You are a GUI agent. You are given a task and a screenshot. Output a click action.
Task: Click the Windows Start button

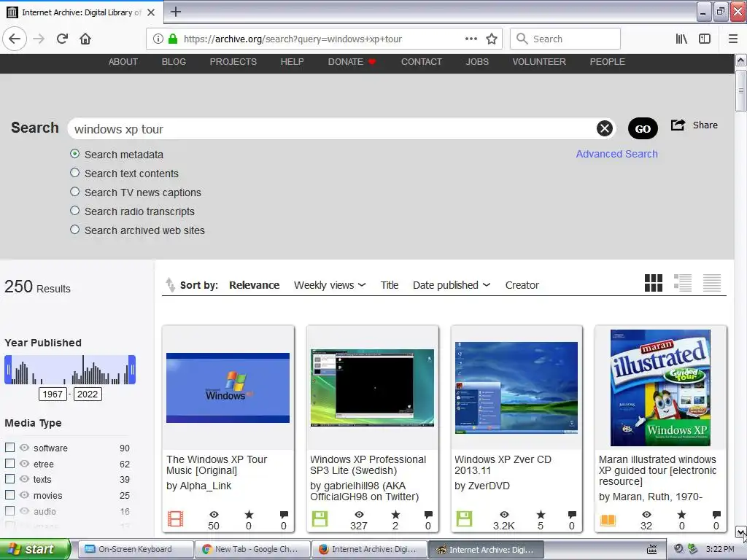(35, 549)
